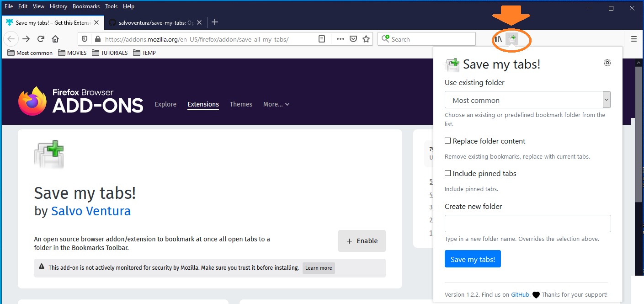The image size is (644, 304).
Task: Click the search engine magnifier icon
Action: click(x=386, y=39)
